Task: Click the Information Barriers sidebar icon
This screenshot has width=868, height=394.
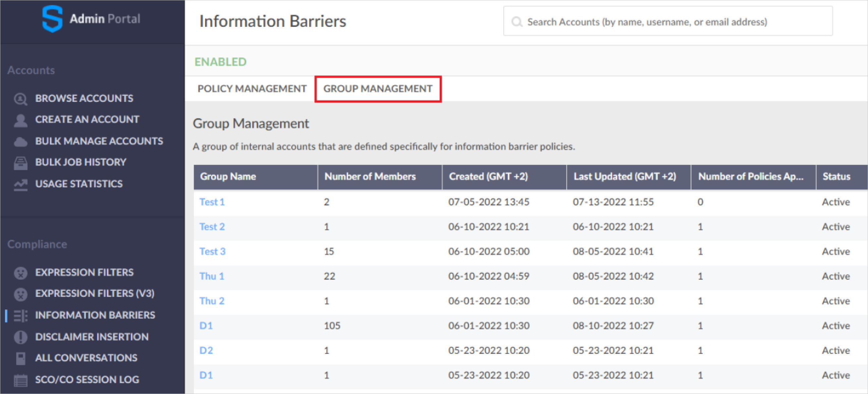Action: (21, 316)
